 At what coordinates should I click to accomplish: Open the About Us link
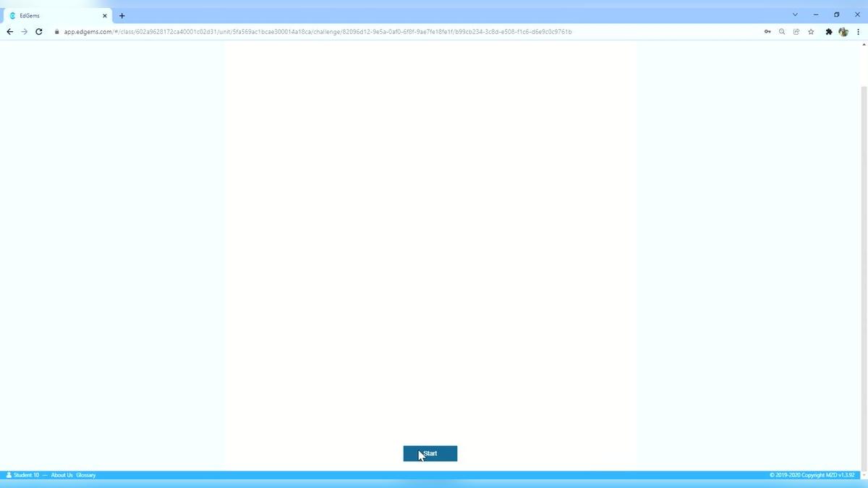point(61,475)
